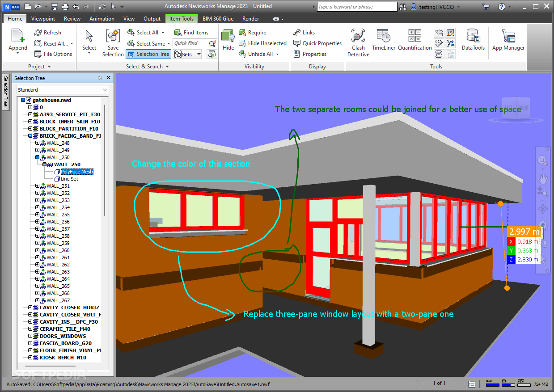Viewport: 554px width, 392px height.
Task: Launch the Quantification workbook
Action: point(415,39)
